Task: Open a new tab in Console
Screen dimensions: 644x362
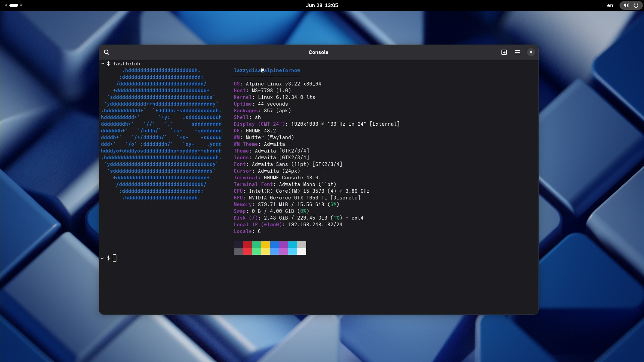Action: point(504,52)
